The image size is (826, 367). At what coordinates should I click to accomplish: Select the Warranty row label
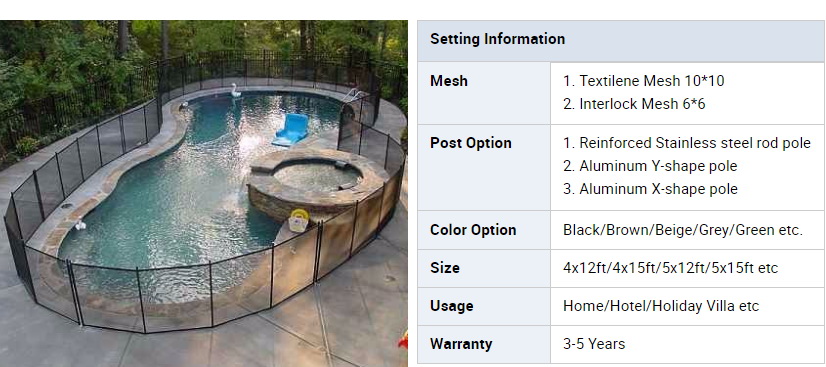tap(461, 344)
